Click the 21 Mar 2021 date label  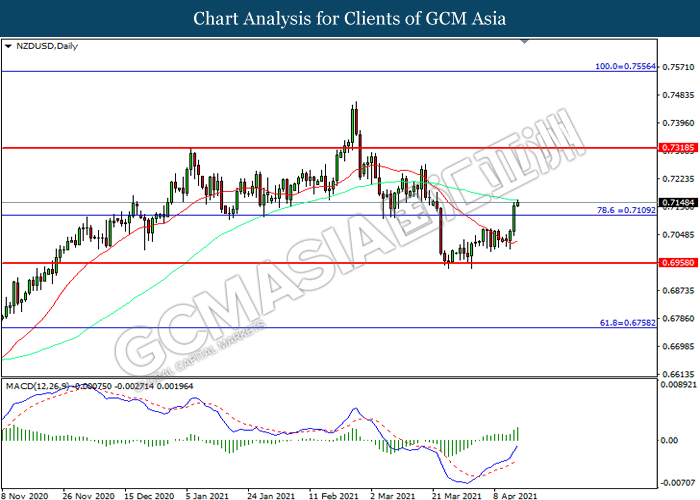[454, 494]
